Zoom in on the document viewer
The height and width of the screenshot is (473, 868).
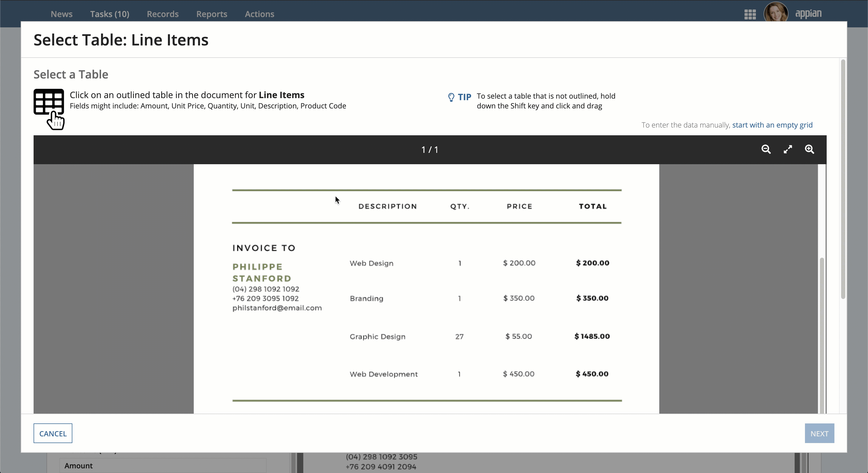click(x=809, y=149)
